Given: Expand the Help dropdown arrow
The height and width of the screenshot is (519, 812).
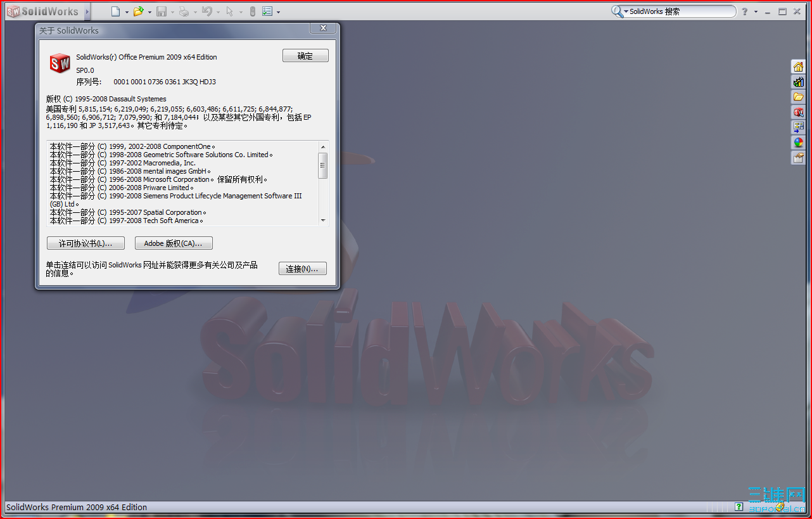Looking at the screenshot, I should 756,12.
